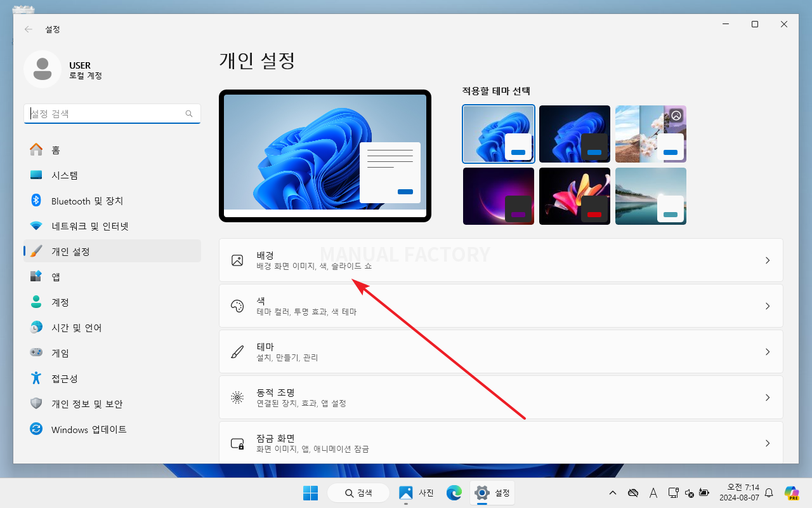The width and height of the screenshot is (812, 508).
Task: Open the 시스템 settings page
Action: pyautogui.click(x=112, y=175)
